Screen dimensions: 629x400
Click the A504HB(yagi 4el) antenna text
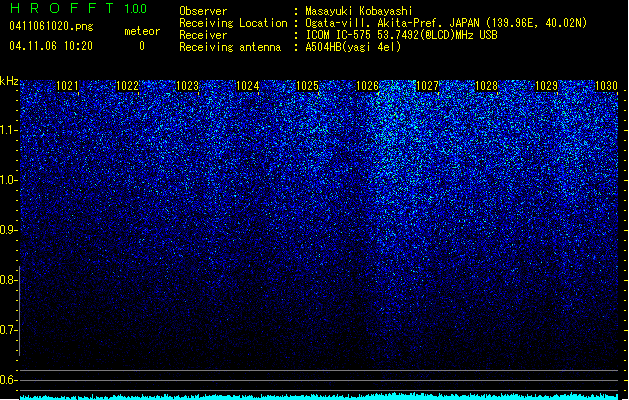353,47
